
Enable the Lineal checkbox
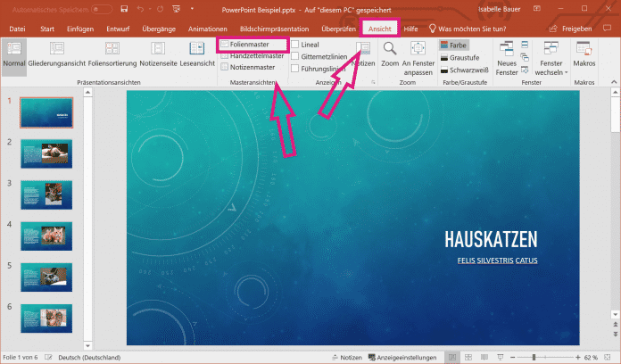(x=296, y=44)
